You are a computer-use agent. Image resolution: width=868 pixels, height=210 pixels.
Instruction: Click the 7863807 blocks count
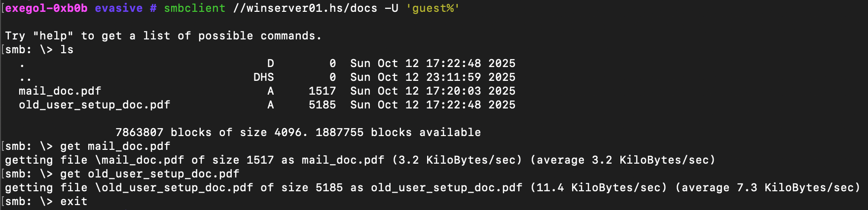pos(139,133)
